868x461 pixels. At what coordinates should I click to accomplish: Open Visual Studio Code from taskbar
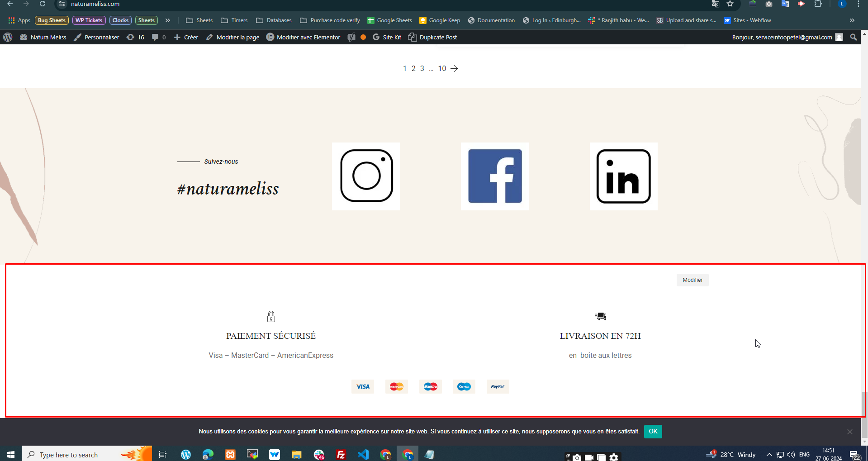tap(363, 454)
